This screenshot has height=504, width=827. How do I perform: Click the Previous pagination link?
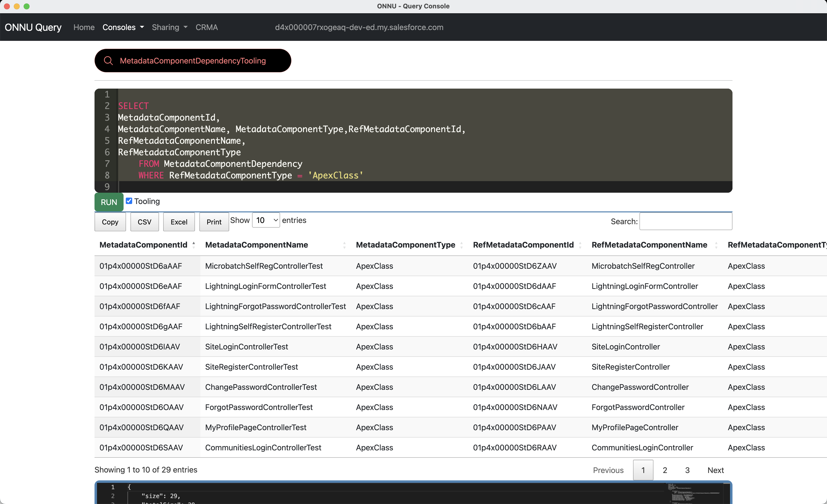tap(608, 470)
